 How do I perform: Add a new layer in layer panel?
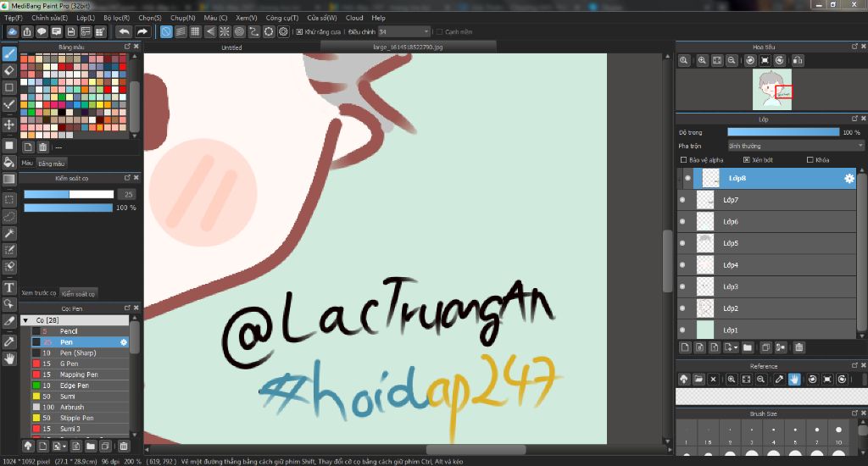685,347
